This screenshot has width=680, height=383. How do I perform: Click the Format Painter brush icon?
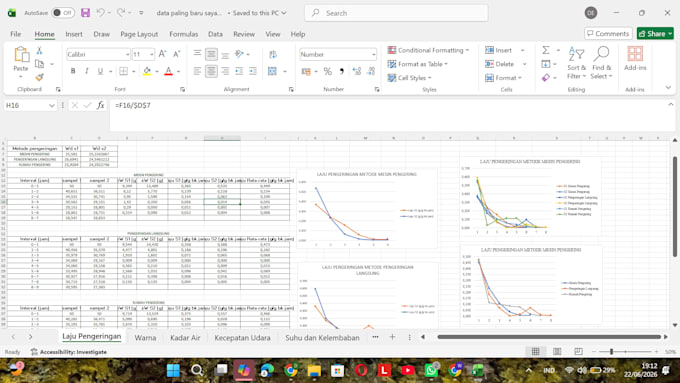point(39,77)
